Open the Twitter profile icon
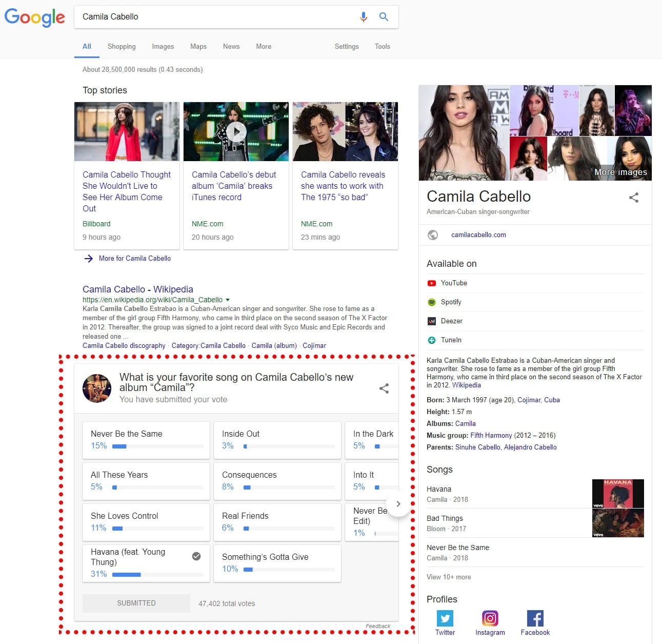This screenshot has height=644, width=662. coord(445,618)
